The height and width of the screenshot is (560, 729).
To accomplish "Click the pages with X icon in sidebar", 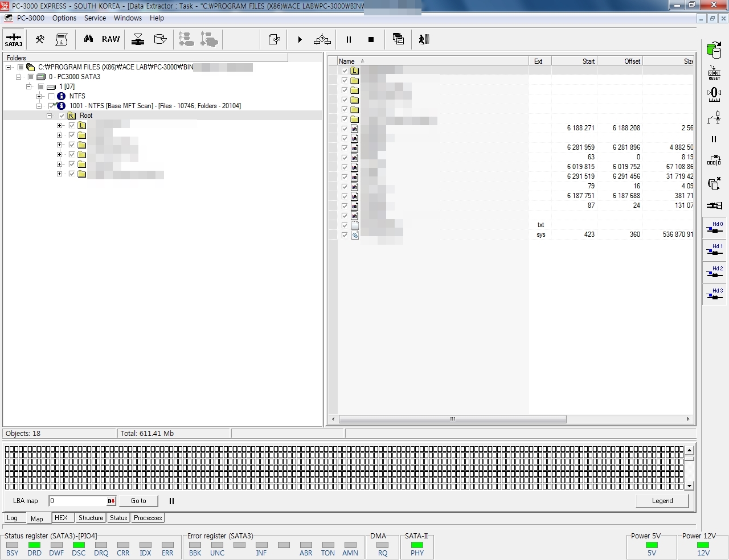I will coord(714,183).
